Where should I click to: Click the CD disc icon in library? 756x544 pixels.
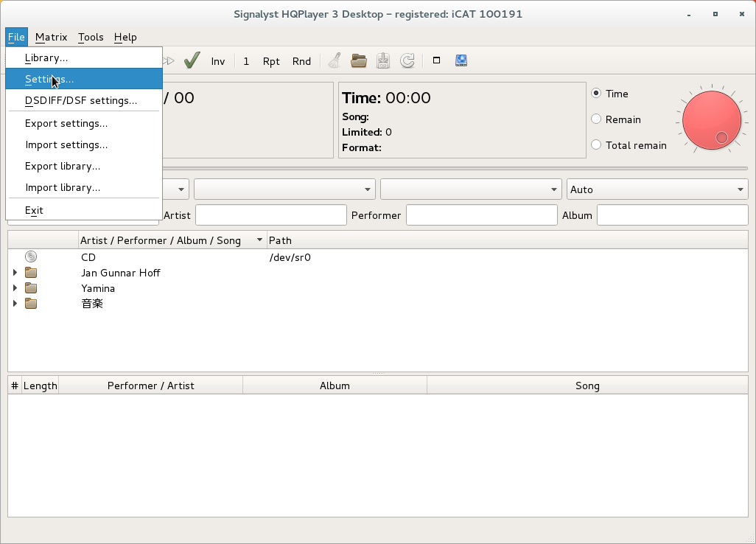click(x=31, y=257)
